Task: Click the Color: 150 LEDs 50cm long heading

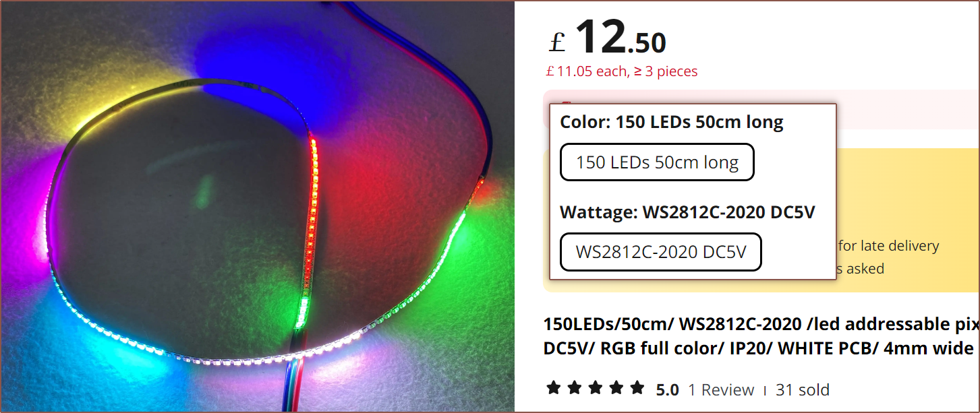Action: tap(672, 122)
